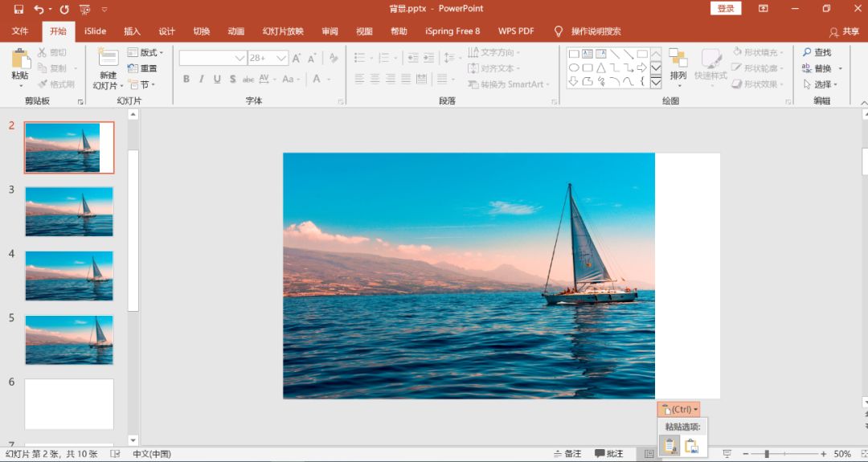Viewport: 868px width, 462px height.
Task: Toggle the Notes (备注) pane
Action: 567,454
